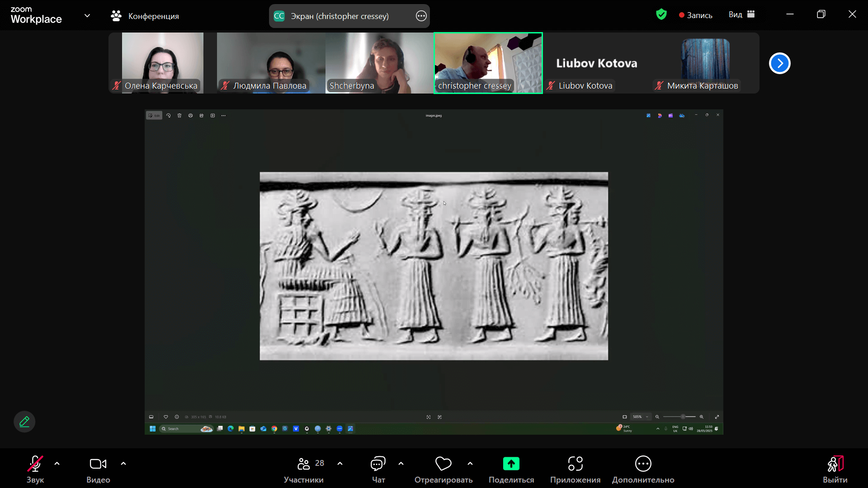Click share icon in Photos toolbar
Screen dimensions: 868x488
pyautogui.click(x=202, y=116)
